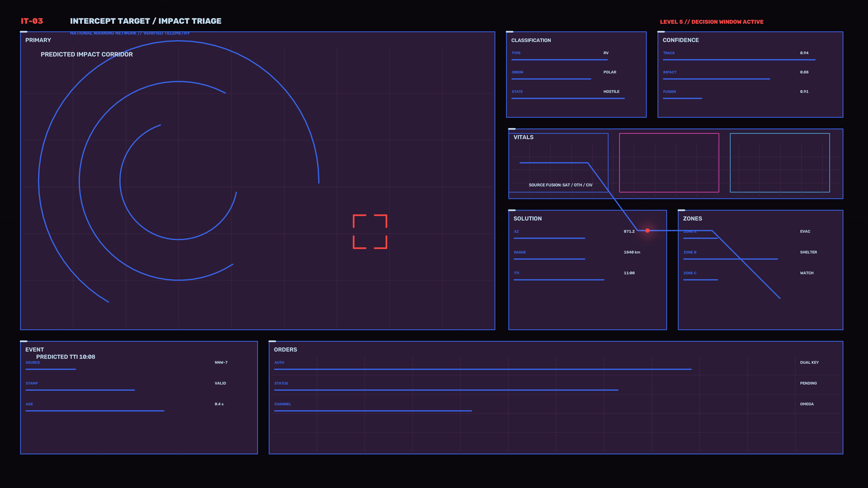The image size is (868, 488).
Task: Click the RANGE value 1840 km
Action: pyautogui.click(x=632, y=252)
